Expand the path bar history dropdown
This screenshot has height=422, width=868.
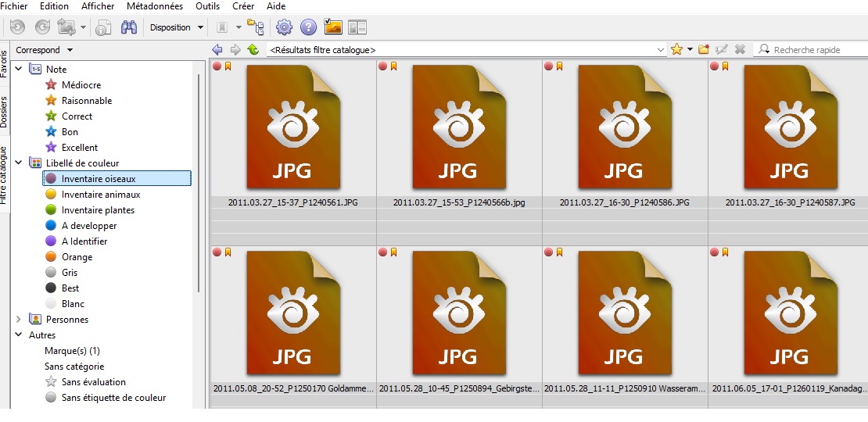pyautogui.click(x=661, y=50)
